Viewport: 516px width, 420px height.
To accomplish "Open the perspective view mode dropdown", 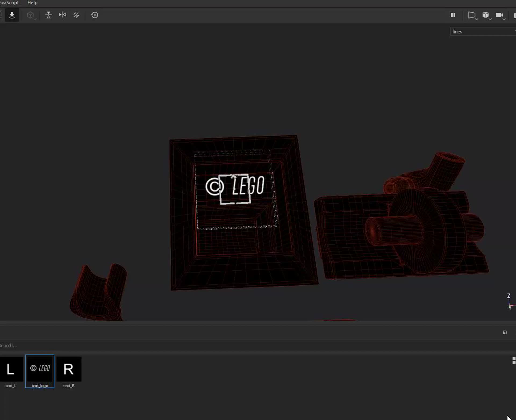I will [473, 15].
